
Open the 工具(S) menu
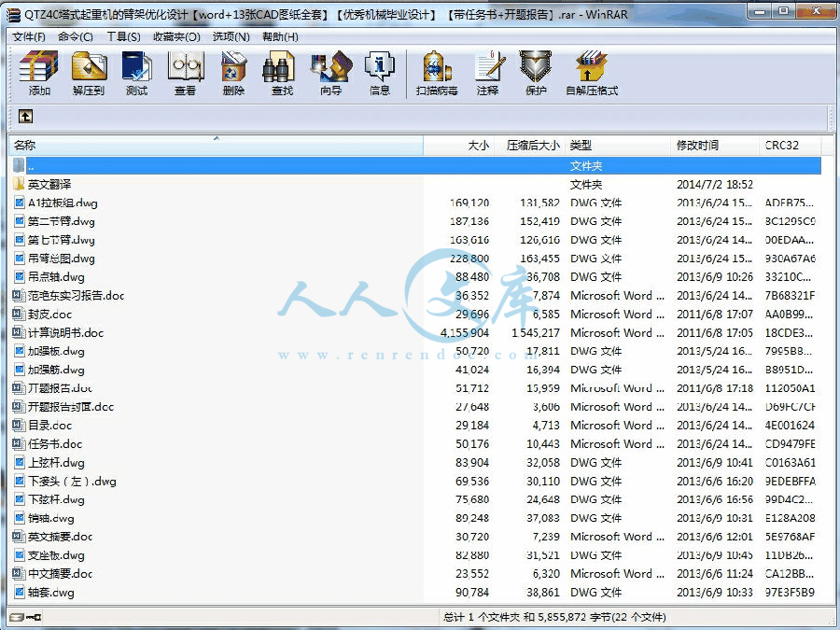click(123, 36)
